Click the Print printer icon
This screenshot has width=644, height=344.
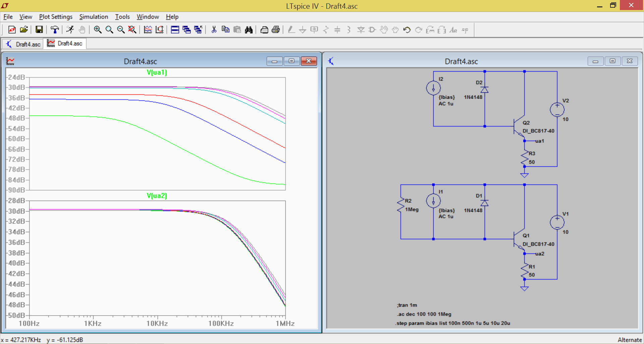[276, 30]
